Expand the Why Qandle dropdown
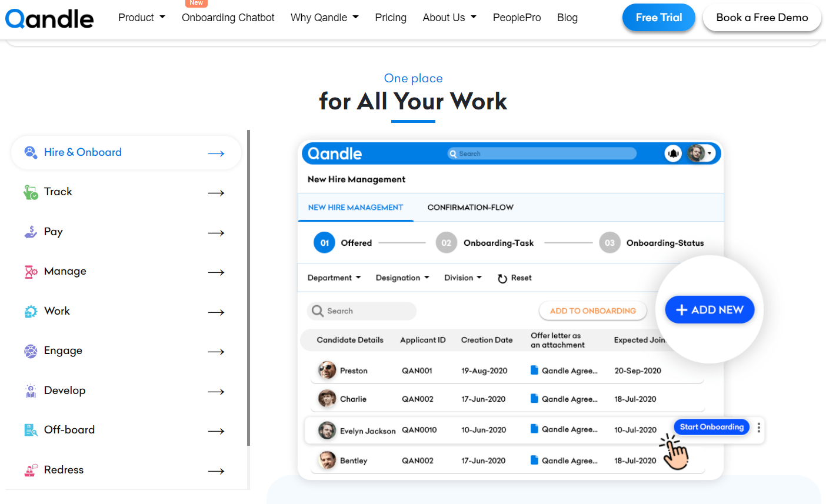The width and height of the screenshot is (826, 504). [x=325, y=18]
